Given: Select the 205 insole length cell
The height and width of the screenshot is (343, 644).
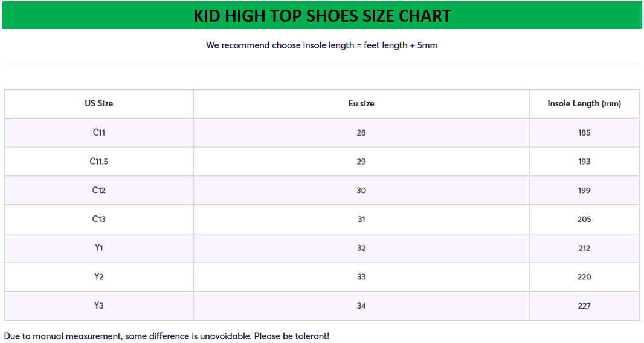Looking at the screenshot, I should (584, 219).
